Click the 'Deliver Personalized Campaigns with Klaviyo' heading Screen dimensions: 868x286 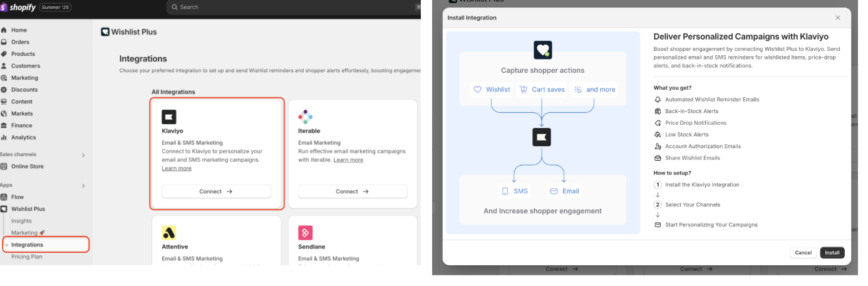741,37
